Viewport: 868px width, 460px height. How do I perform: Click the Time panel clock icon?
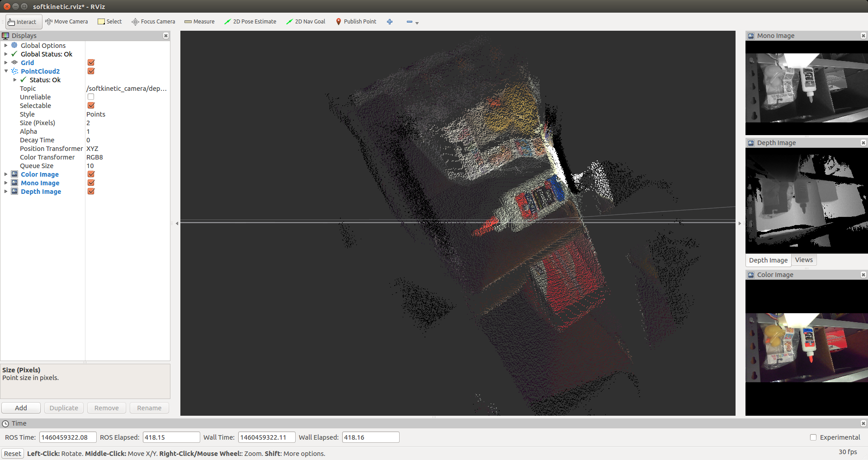(x=6, y=423)
